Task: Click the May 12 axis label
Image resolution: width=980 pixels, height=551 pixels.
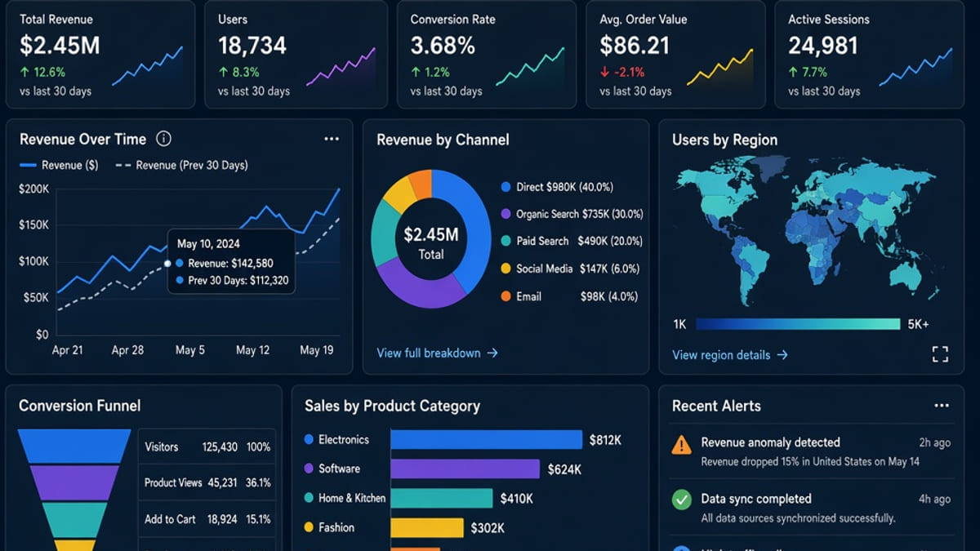Action: click(x=252, y=350)
